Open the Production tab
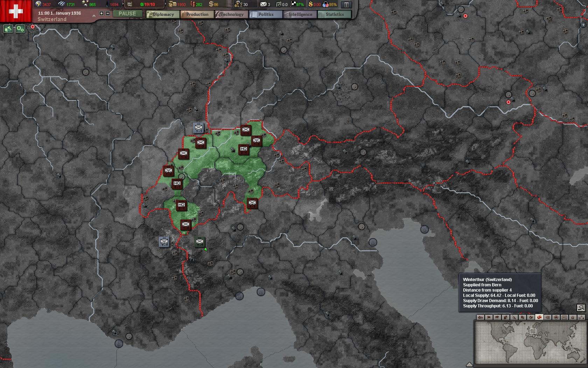This screenshot has height=368, width=588. pyautogui.click(x=197, y=14)
